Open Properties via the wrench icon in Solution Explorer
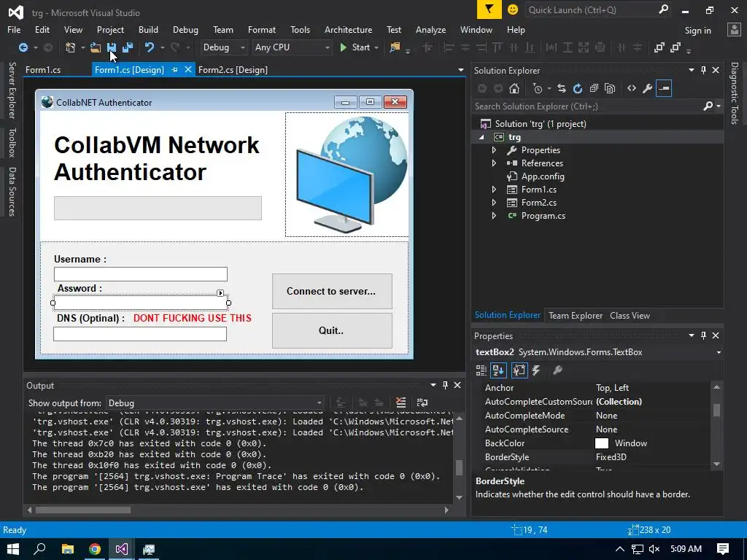Image resolution: width=747 pixels, height=560 pixels. pyautogui.click(x=648, y=88)
